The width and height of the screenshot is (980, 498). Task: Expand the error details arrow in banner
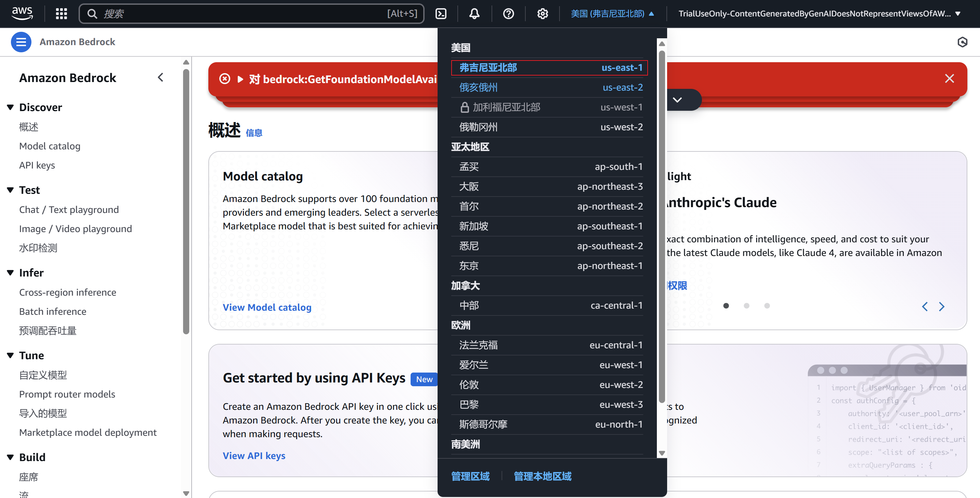point(240,79)
